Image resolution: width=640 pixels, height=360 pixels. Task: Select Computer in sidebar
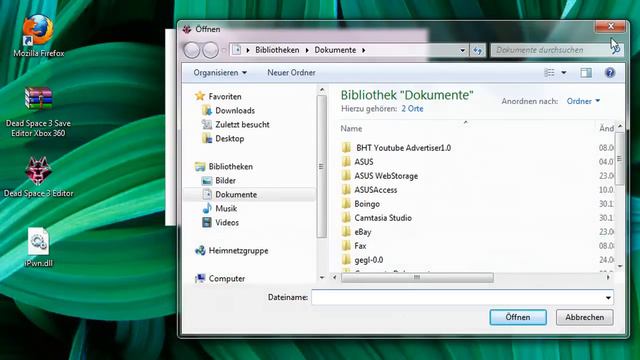click(220, 278)
